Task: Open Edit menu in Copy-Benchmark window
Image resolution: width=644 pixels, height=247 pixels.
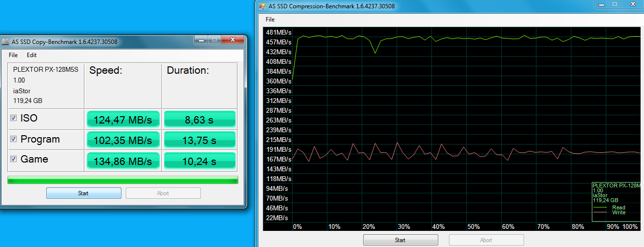Action: 32,55
